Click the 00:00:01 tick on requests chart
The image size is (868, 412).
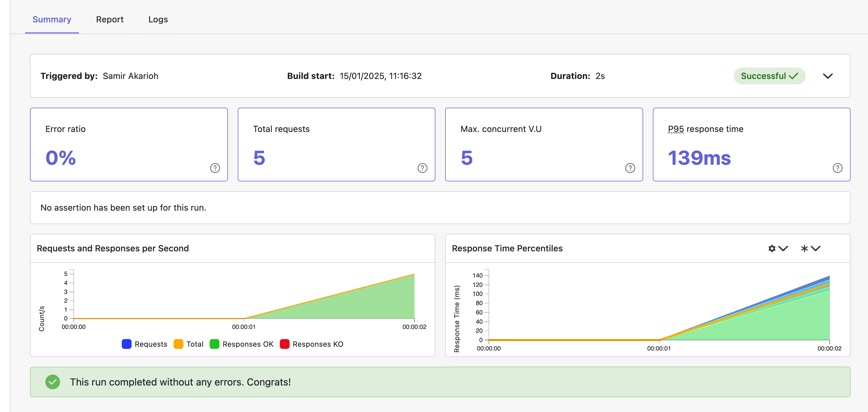[x=244, y=327]
